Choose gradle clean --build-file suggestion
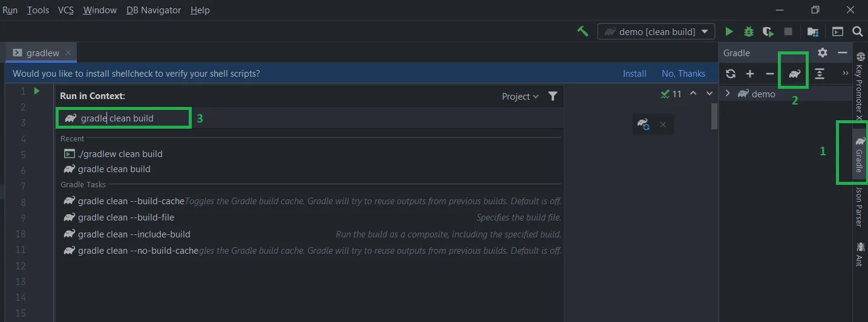Image resolution: width=868 pixels, height=322 pixels. coord(309,217)
